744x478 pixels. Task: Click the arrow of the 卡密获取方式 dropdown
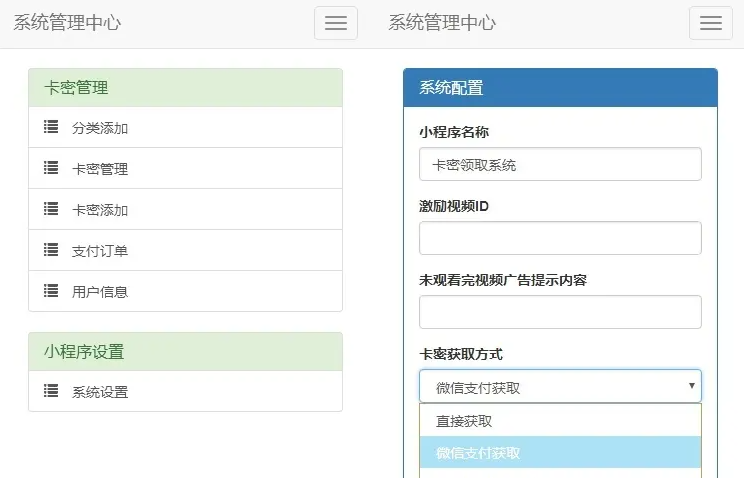(691, 386)
